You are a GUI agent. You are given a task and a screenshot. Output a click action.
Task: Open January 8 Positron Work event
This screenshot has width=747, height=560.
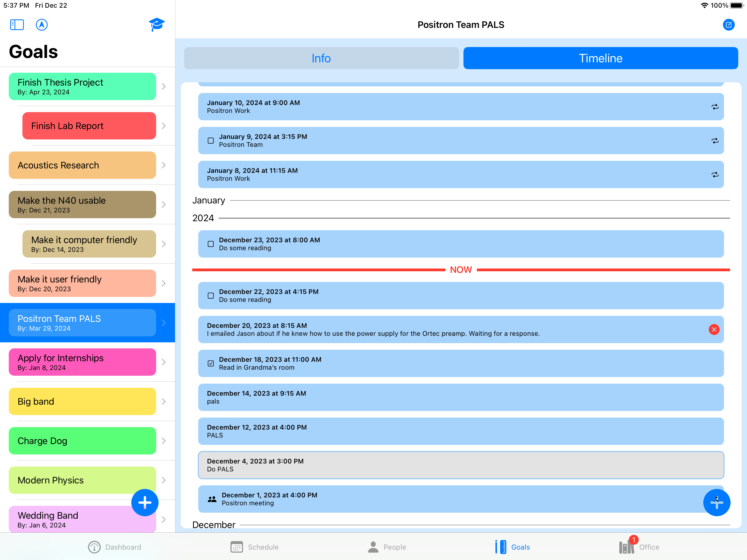pos(461,175)
